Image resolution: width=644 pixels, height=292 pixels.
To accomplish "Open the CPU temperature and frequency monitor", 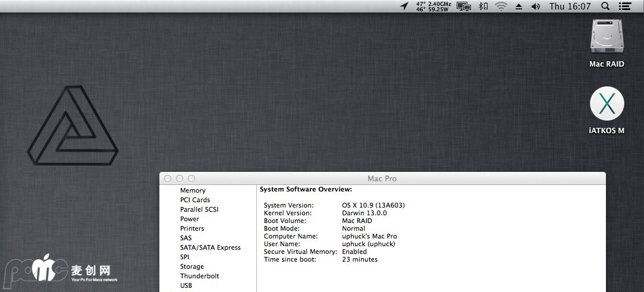I will tap(433, 7).
